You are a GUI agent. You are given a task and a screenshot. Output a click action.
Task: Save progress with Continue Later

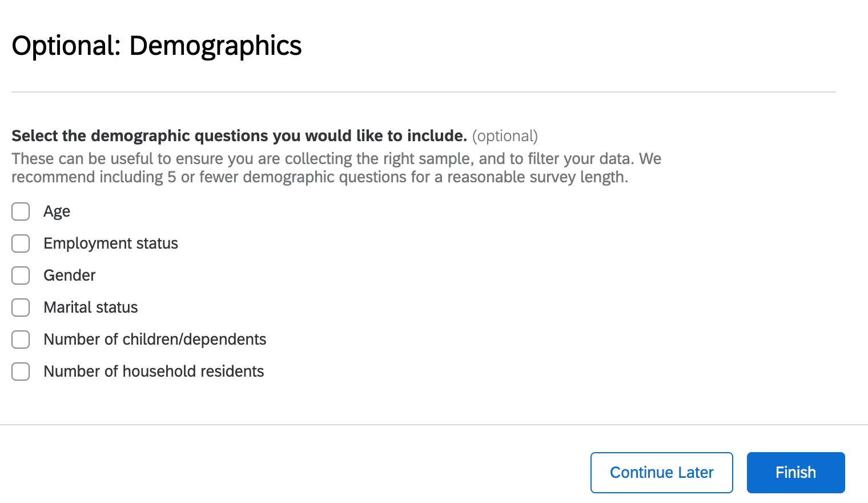tap(661, 472)
